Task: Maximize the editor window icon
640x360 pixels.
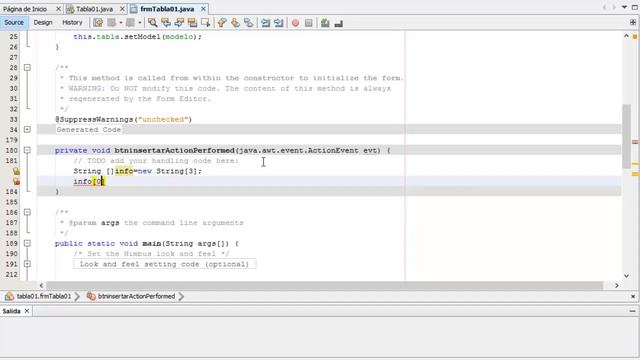Action: (x=635, y=7)
